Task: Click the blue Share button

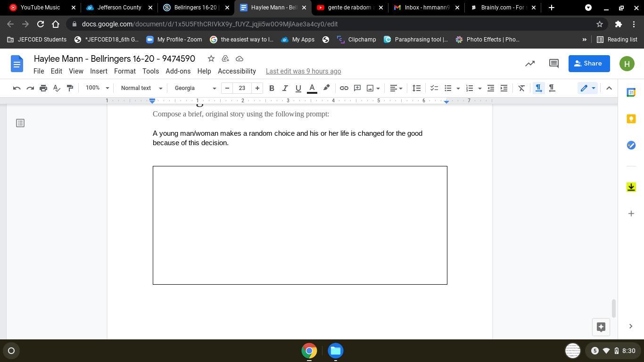Action: tap(589, 64)
